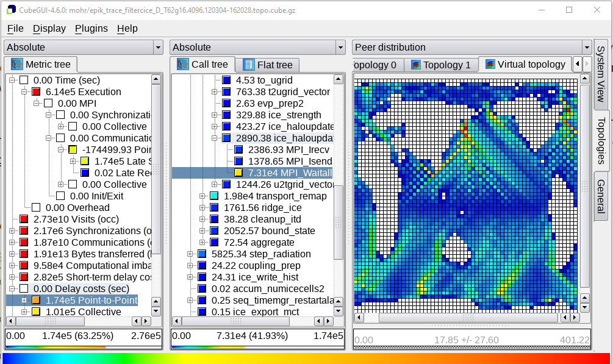Click the Topology 1 tab icon
This screenshot has height=364, width=613.
[x=416, y=65]
